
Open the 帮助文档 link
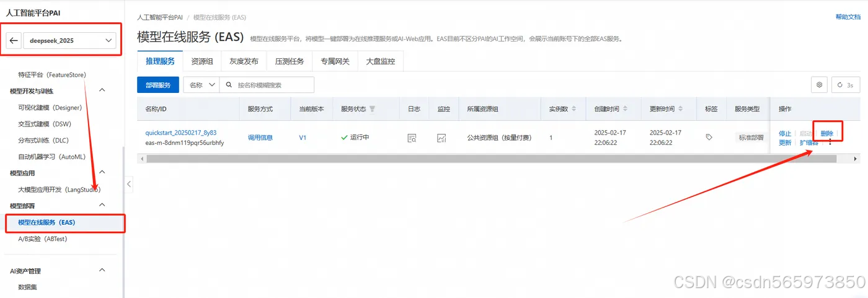tap(848, 17)
